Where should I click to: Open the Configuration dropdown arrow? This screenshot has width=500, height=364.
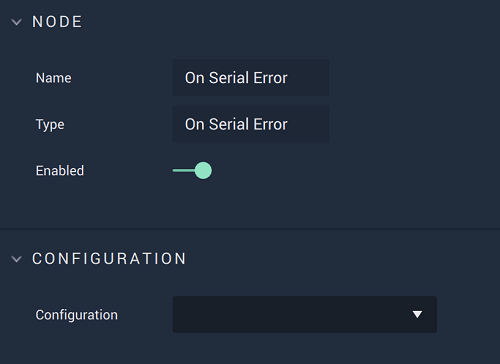[x=417, y=314]
